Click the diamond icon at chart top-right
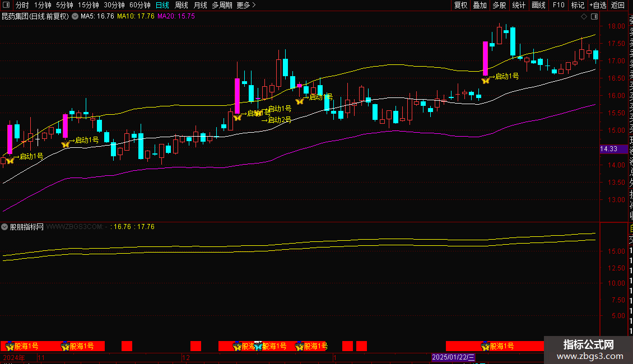 [x=584, y=17]
